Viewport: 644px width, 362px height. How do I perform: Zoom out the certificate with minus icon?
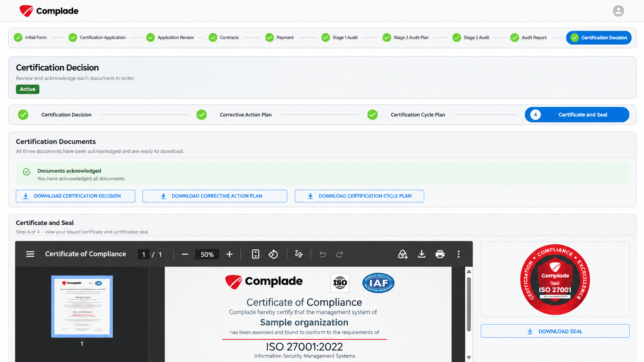(185, 254)
